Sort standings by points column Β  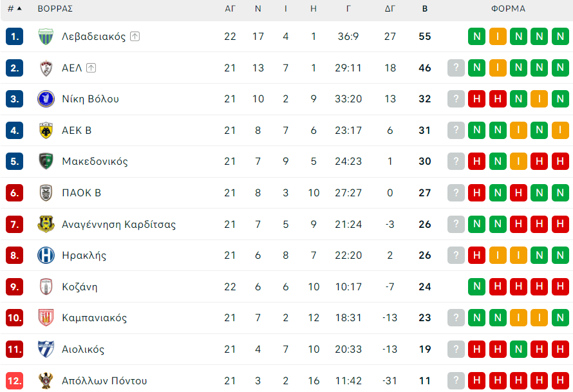tap(424, 9)
